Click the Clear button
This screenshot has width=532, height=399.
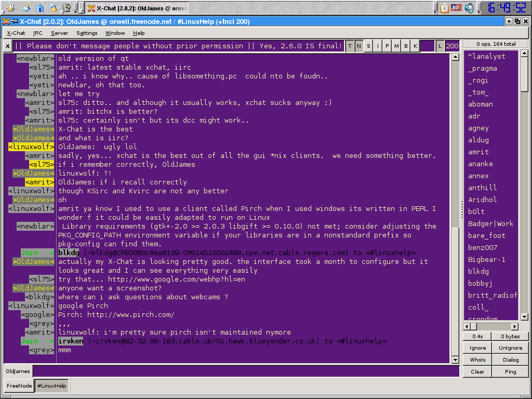pyautogui.click(x=477, y=371)
